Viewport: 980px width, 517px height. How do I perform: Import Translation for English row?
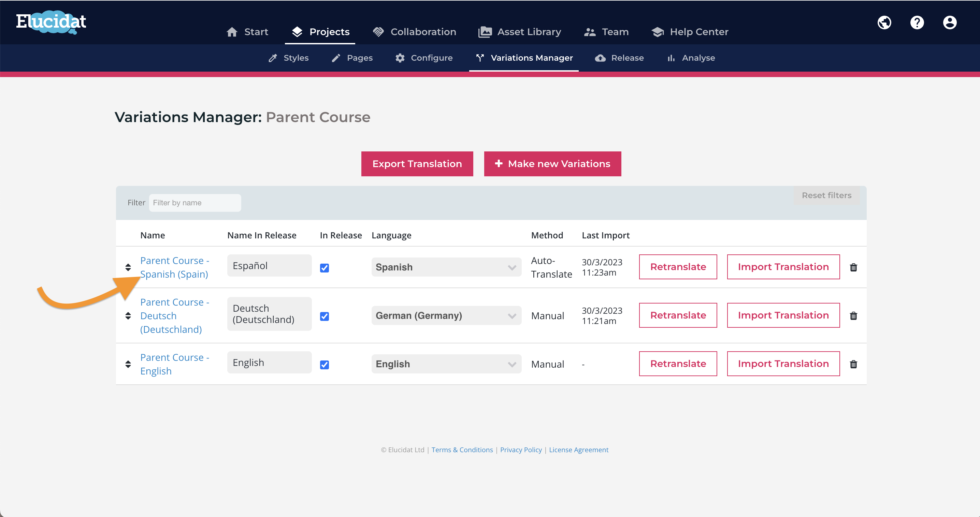pyautogui.click(x=783, y=364)
